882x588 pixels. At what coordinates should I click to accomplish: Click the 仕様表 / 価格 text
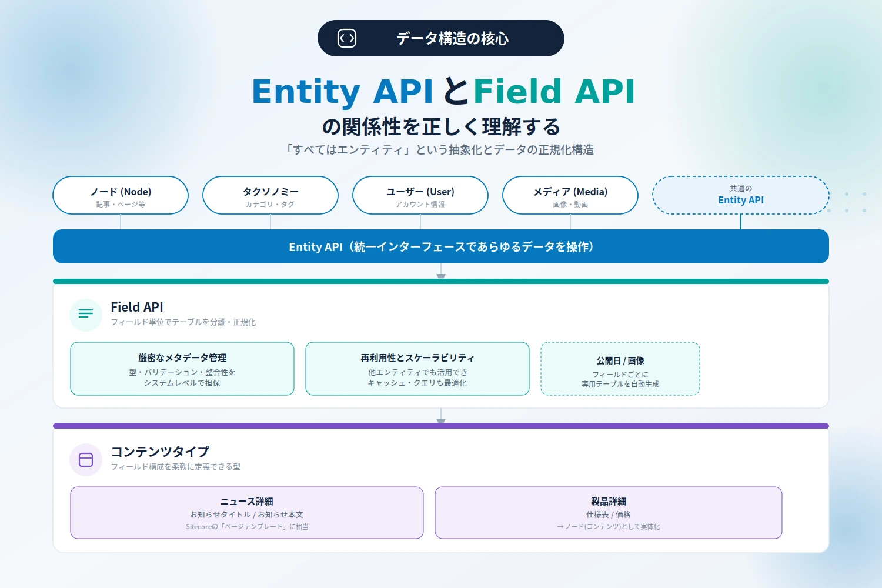coord(609,514)
